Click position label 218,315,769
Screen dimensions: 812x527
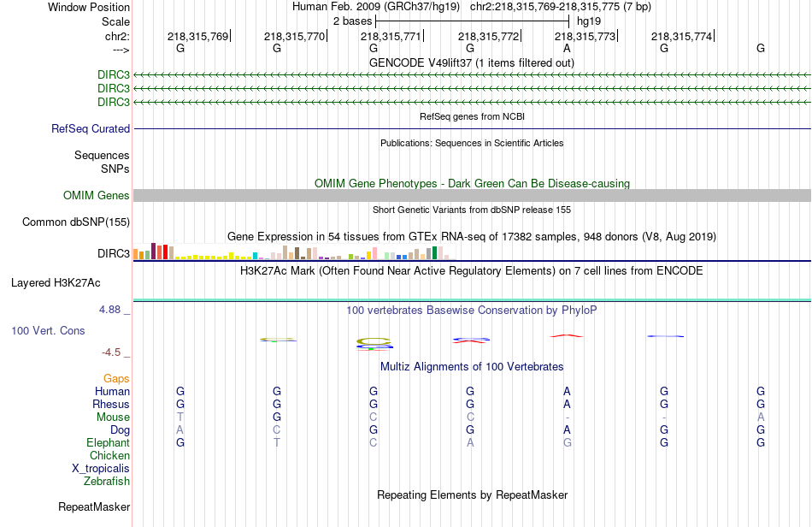pyautogui.click(x=197, y=36)
